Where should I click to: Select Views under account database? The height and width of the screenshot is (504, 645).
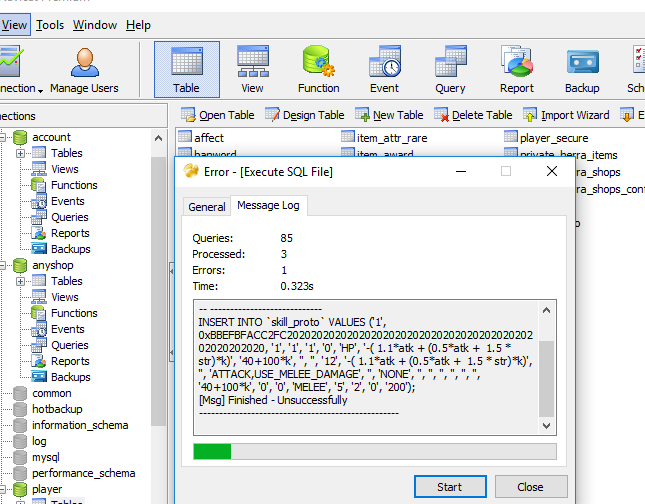click(65, 169)
